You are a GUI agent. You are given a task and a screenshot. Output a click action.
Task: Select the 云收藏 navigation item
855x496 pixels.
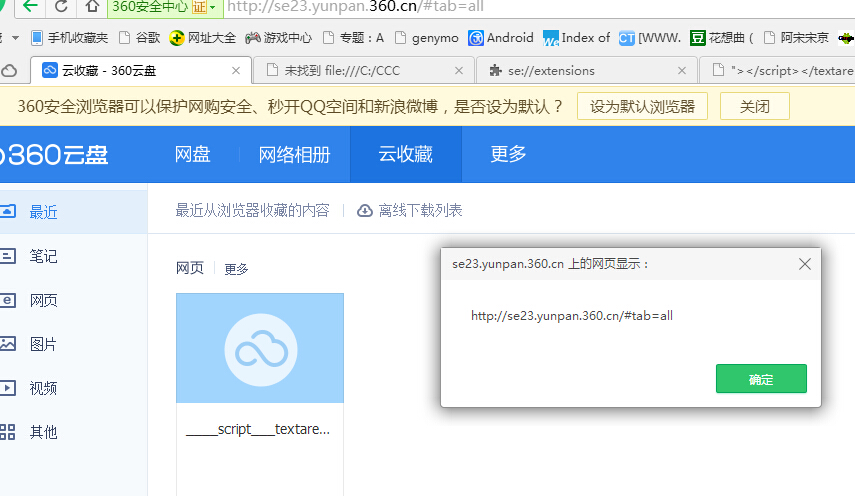pyautogui.click(x=406, y=155)
